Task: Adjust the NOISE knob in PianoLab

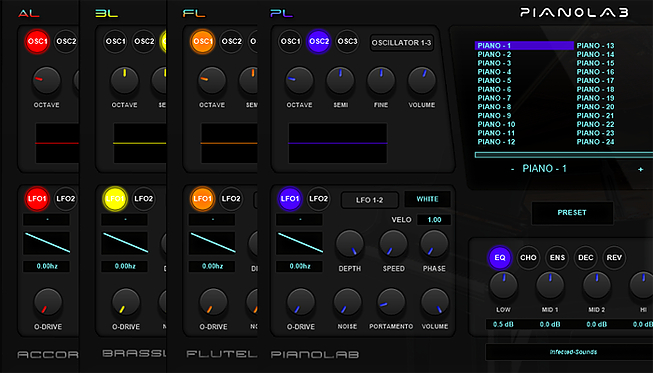Action: pos(347,303)
